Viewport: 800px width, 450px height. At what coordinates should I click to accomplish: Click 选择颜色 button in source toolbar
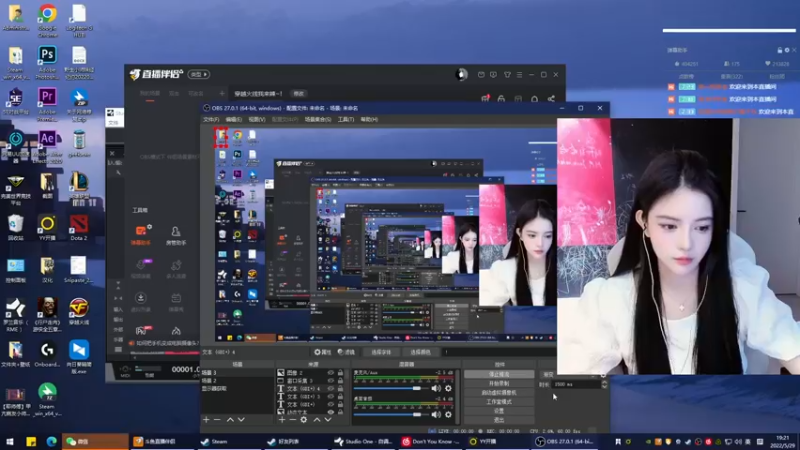[x=420, y=352]
